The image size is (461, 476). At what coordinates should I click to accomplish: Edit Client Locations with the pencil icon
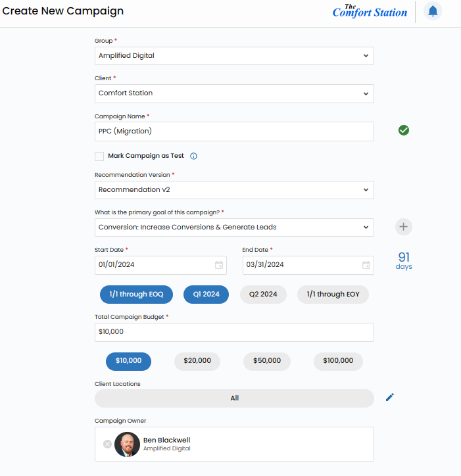pos(390,397)
